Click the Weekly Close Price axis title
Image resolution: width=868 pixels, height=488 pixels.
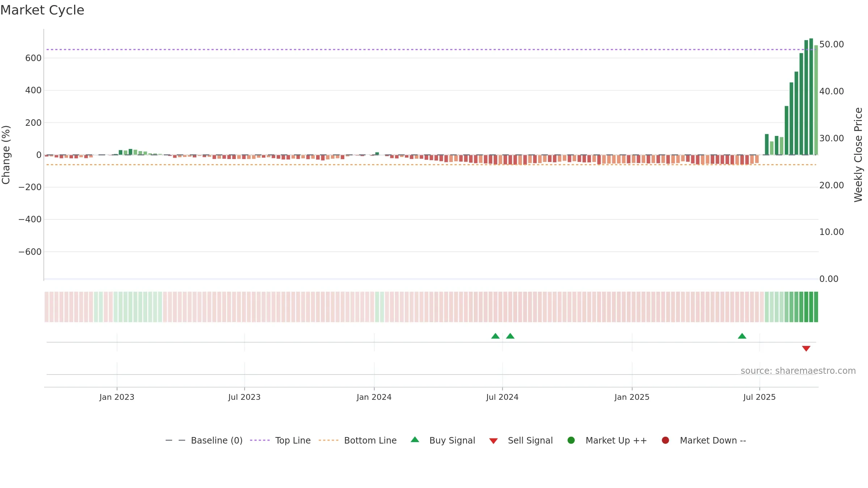coord(858,155)
